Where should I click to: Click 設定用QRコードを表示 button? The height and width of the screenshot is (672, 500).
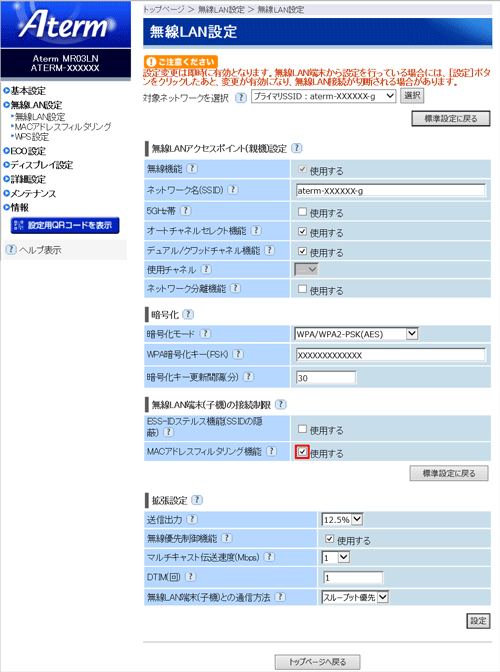(65, 225)
